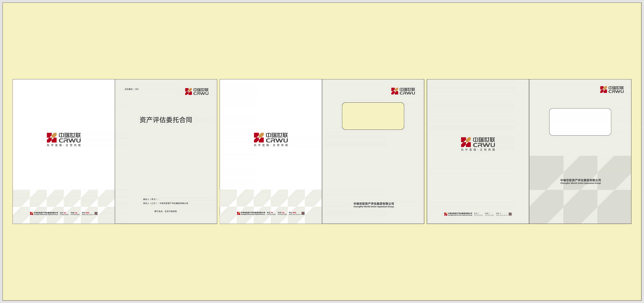This screenshot has width=644, height=303.
Task: Click the 电话 Tel number in middle cover footer
Action: (x=271, y=214)
